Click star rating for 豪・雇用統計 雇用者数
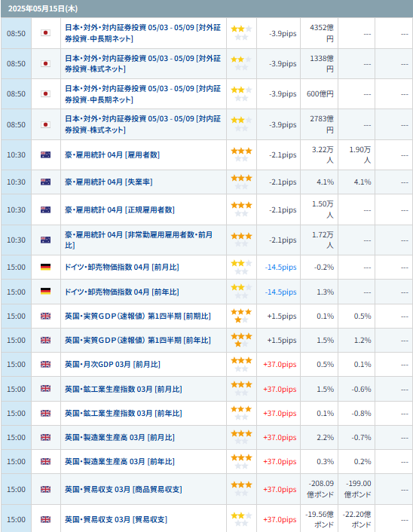The image size is (413, 532). 241,154
